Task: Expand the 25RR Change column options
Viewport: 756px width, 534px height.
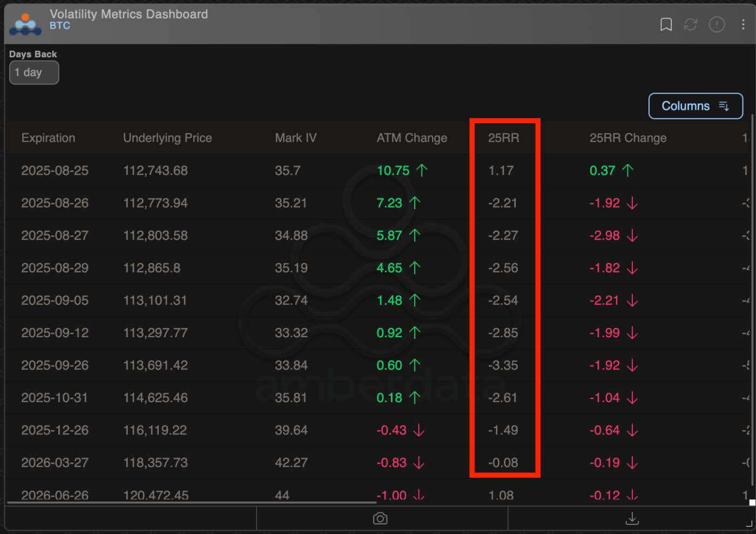Action: tap(628, 138)
